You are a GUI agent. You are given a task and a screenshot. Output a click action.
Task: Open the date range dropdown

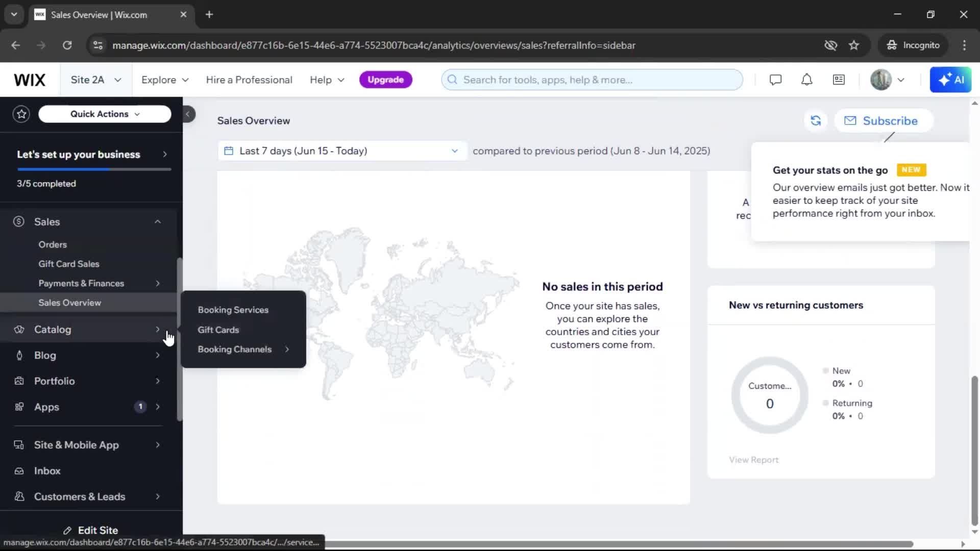click(342, 151)
